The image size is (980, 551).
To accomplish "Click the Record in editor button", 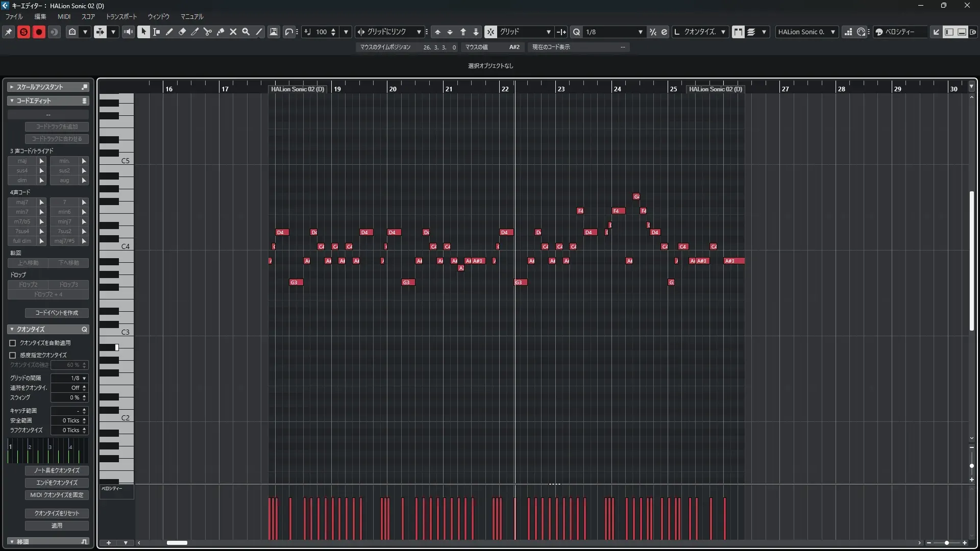I will [39, 32].
